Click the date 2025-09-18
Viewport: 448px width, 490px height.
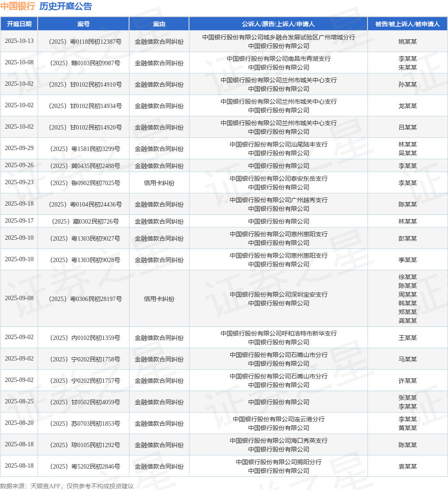coord(19,204)
